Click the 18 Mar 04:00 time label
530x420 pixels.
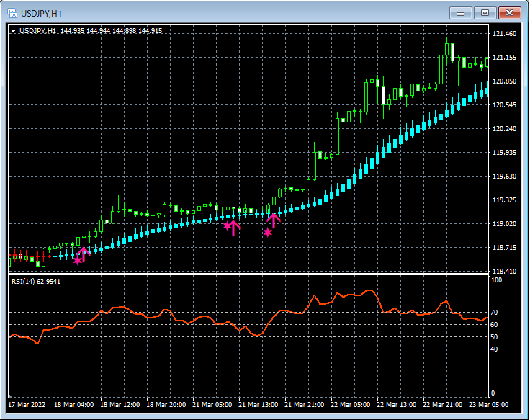tap(74, 404)
